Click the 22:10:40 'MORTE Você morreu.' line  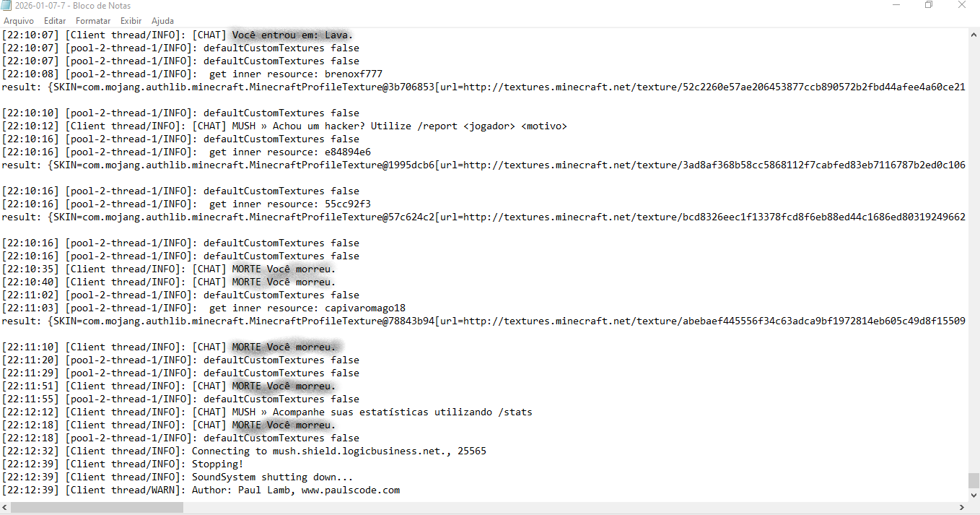click(x=169, y=282)
